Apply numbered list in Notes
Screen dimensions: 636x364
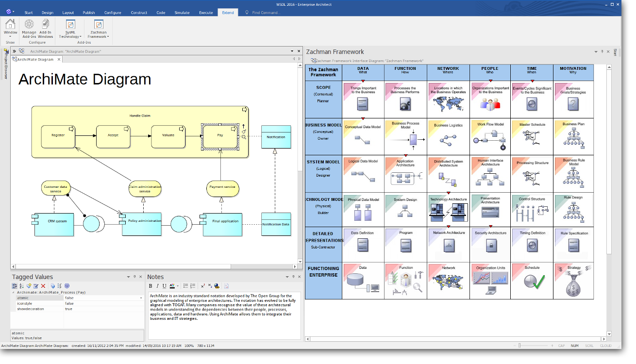(x=193, y=286)
